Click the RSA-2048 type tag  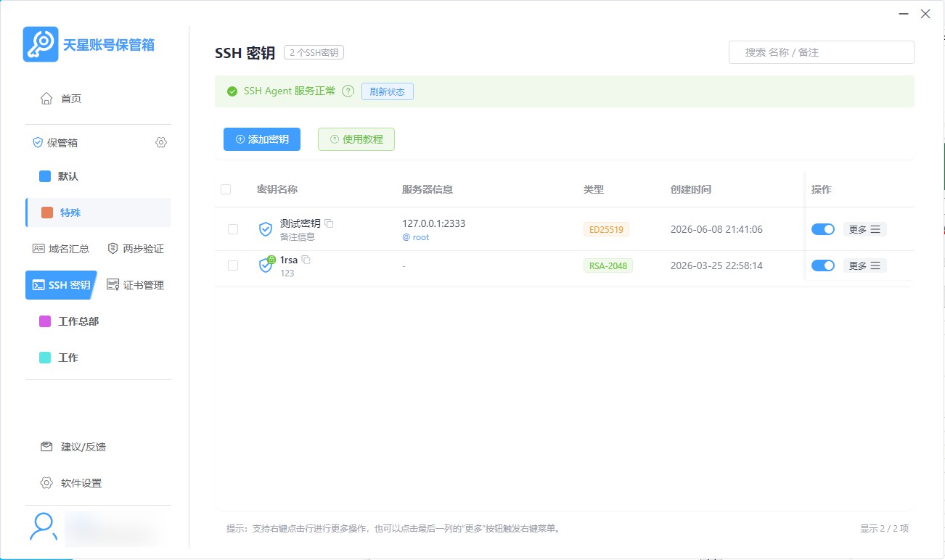607,265
